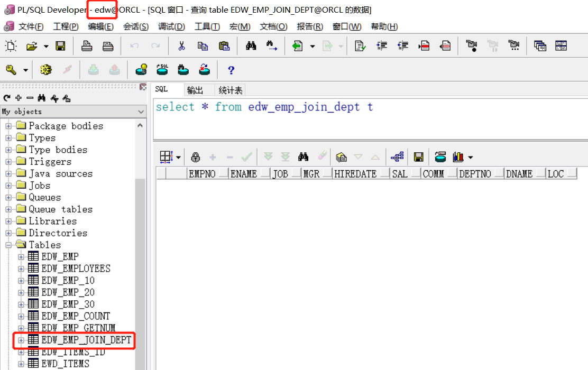
Task: Open the 工程(P) menu
Action: [66, 26]
